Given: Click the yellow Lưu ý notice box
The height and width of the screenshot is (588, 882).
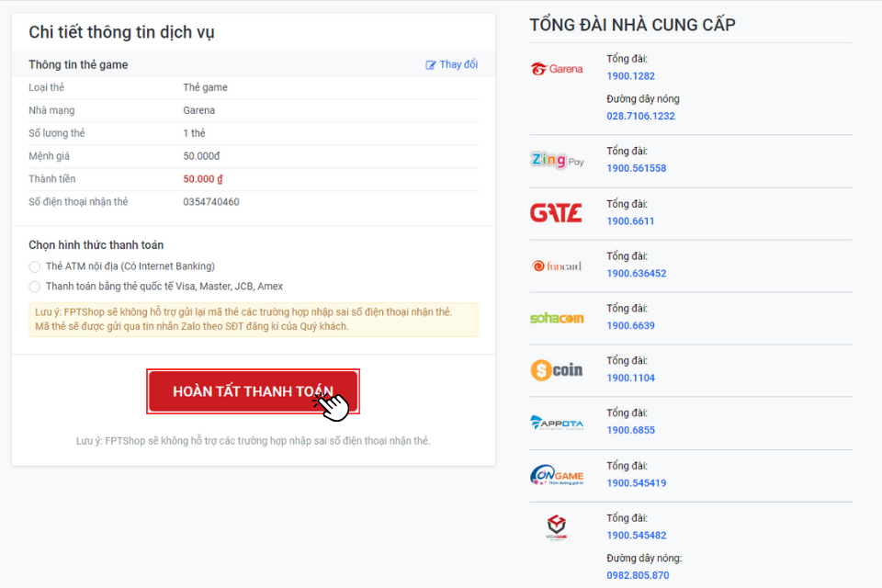Looking at the screenshot, I should coord(254,320).
